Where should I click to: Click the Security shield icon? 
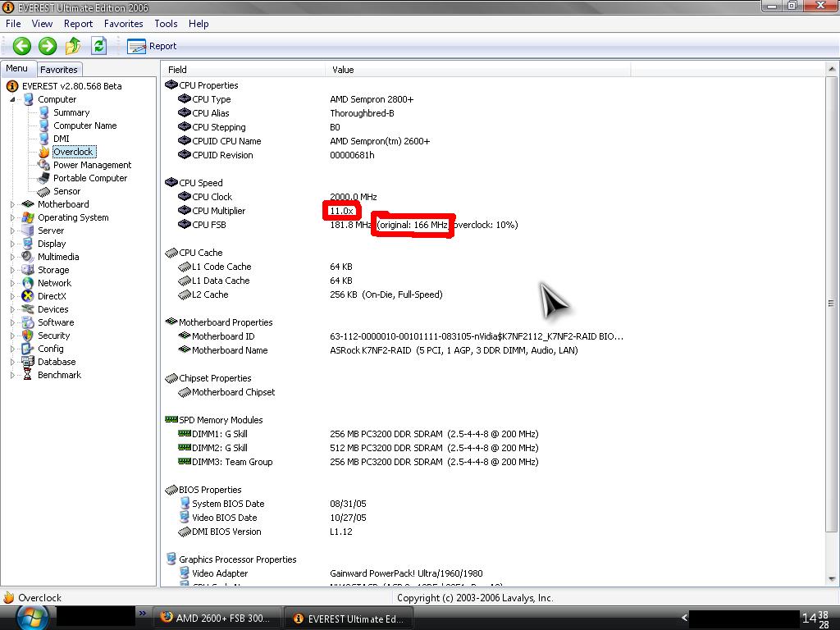point(28,336)
